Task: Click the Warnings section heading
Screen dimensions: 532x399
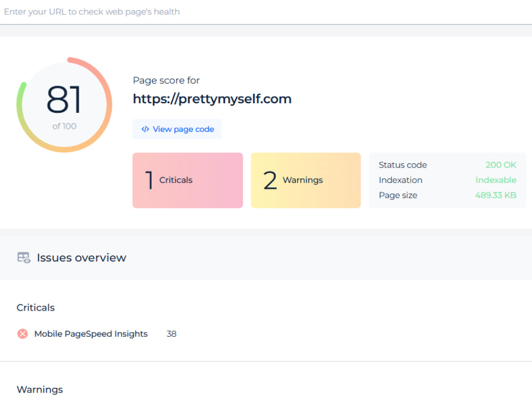Action: (40, 389)
